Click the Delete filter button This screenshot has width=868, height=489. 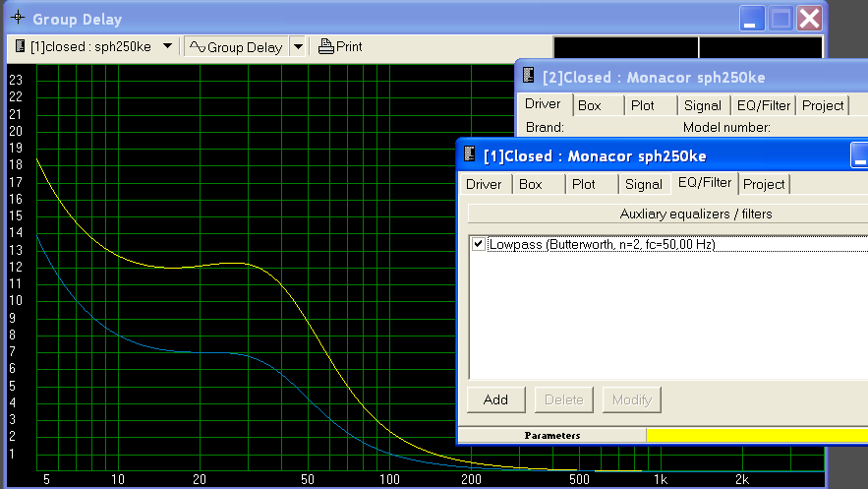564,399
